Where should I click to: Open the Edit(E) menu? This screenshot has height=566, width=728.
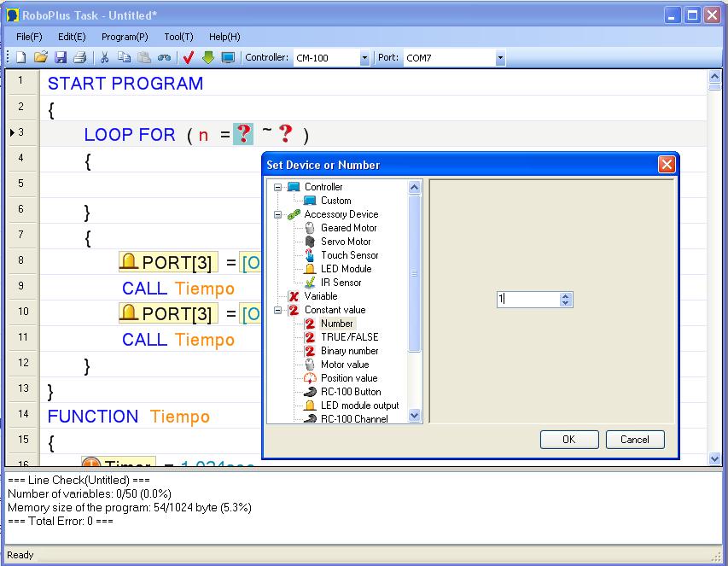click(72, 37)
